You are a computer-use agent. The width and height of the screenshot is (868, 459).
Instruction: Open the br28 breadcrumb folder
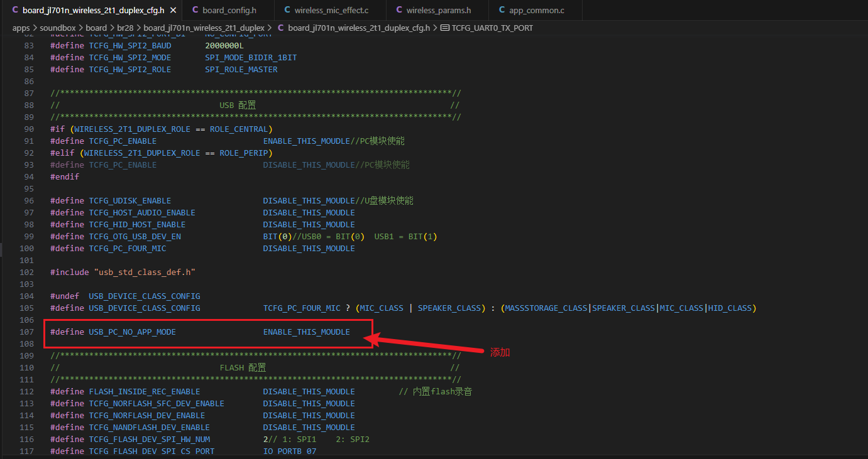click(x=125, y=28)
